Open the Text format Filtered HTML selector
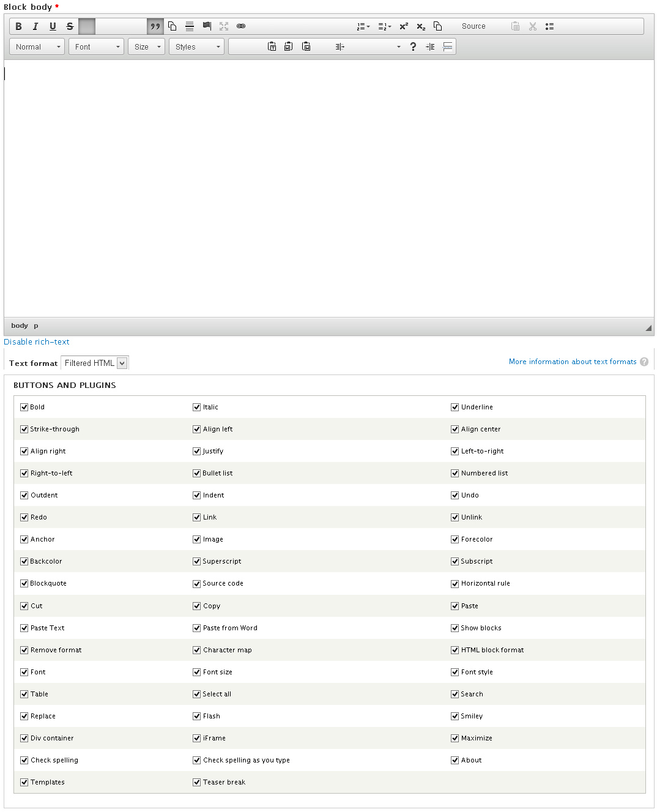This screenshot has height=812, width=657. [x=95, y=363]
